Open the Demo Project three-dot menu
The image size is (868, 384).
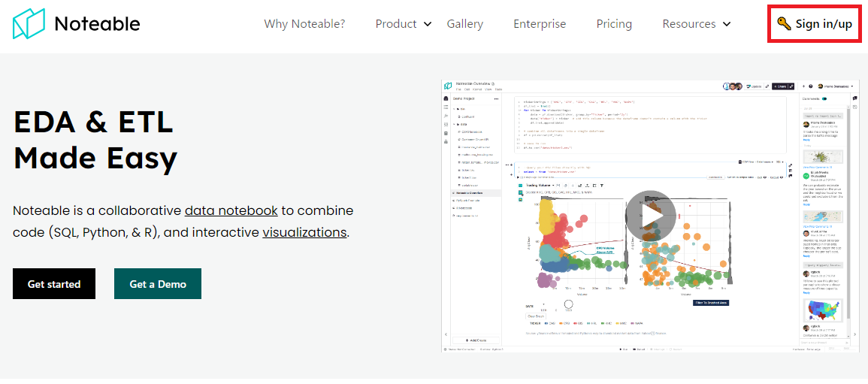[x=496, y=98]
